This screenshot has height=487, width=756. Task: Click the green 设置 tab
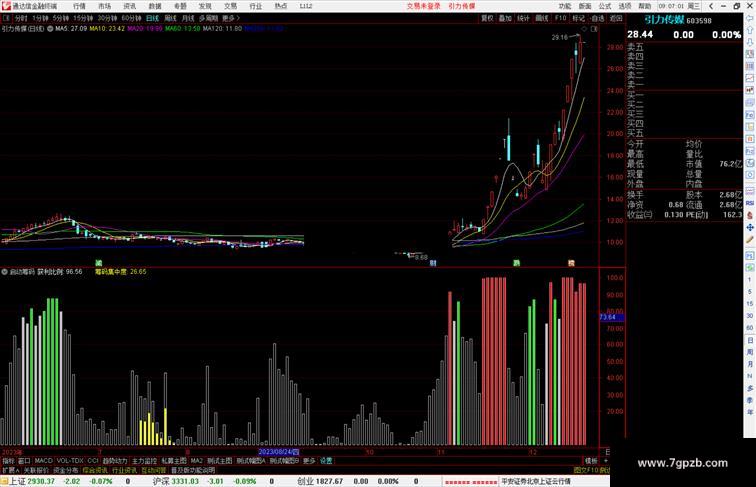pyautogui.click(x=326, y=461)
